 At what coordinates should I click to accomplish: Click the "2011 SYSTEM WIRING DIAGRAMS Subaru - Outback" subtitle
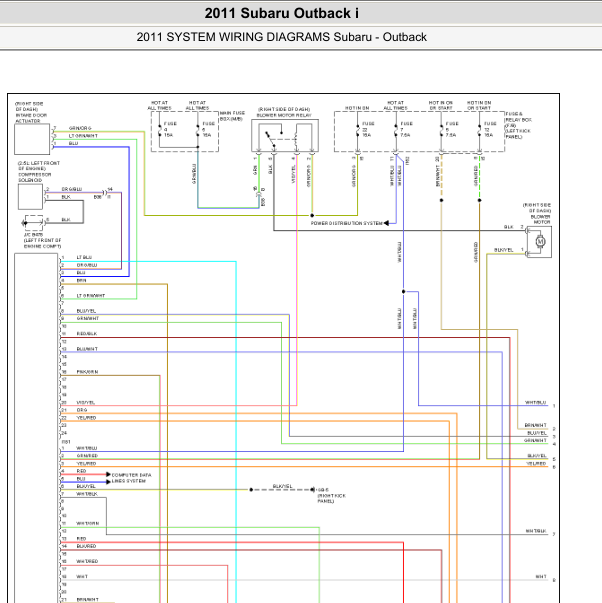point(282,37)
